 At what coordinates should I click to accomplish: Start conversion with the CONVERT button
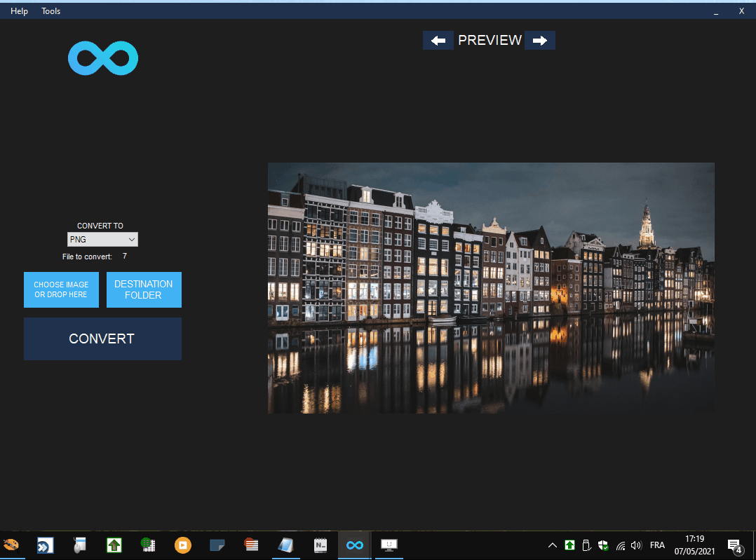click(x=102, y=339)
